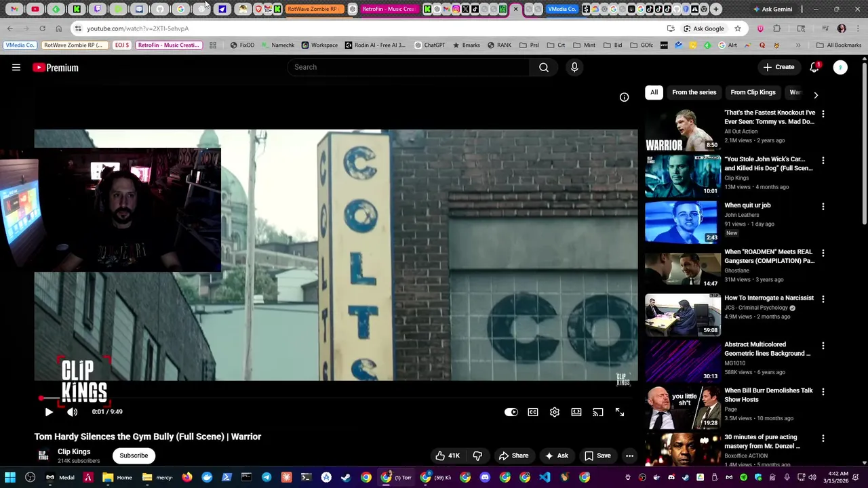Open Clip Kings channel avatar
Viewport: 868px width, 488px height.
[43, 455]
